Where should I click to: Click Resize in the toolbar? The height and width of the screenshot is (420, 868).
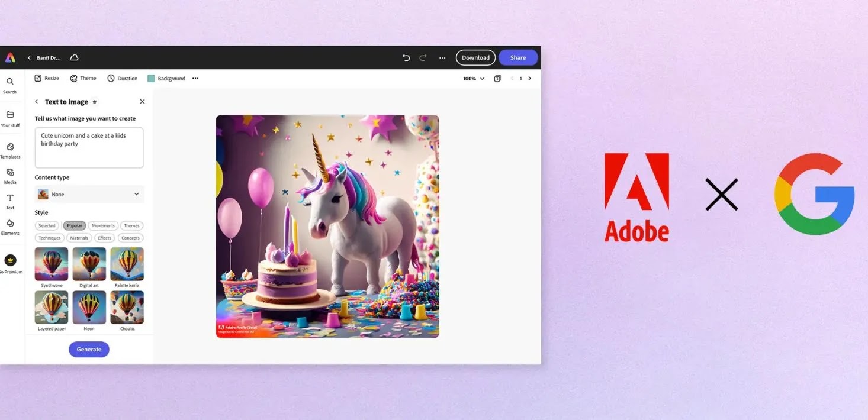click(x=47, y=78)
